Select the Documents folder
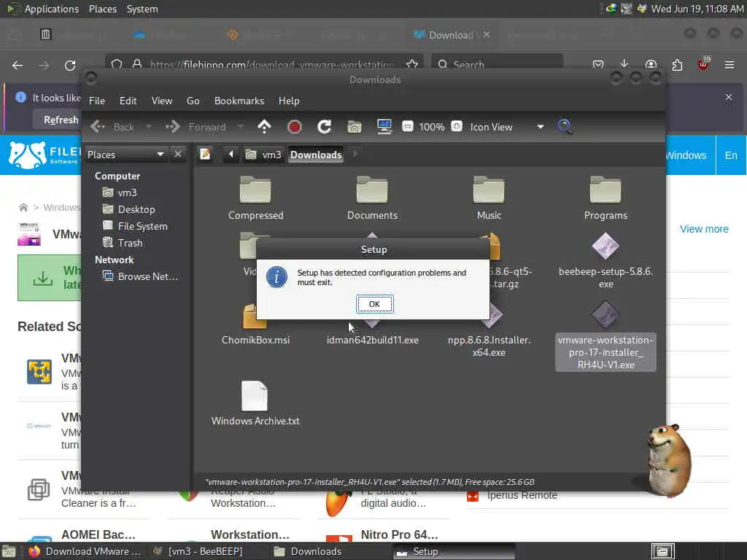747x560 pixels. [372, 198]
